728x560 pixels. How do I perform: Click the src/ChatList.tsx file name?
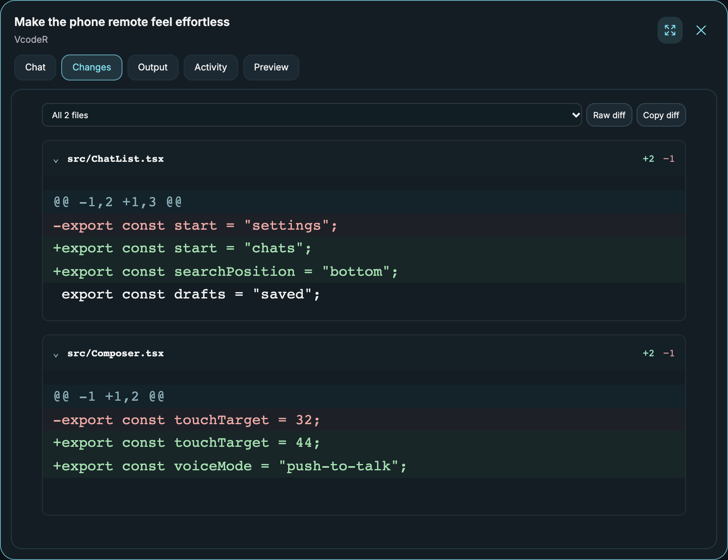[115, 159]
